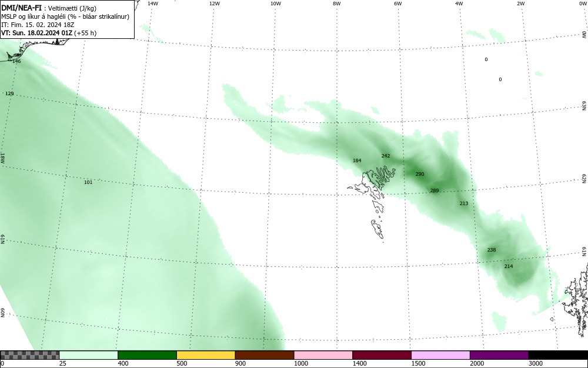
Task: Click the yellow 500 legend swatch
Action: click(206, 355)
